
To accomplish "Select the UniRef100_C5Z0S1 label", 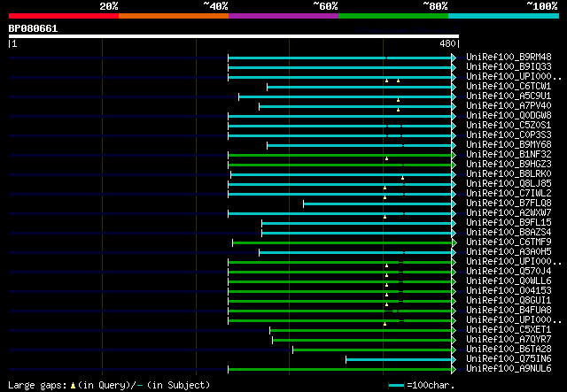I will pyautogui.click(x=509, y=125).
